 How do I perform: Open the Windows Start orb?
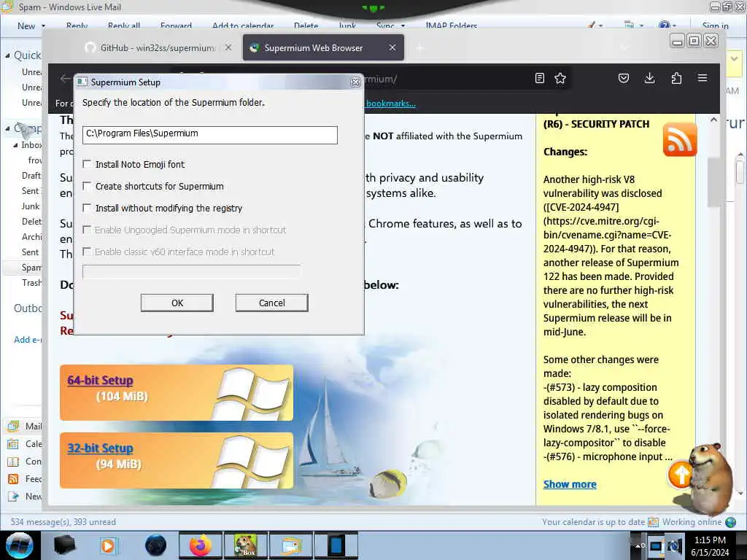click(19, 545)
